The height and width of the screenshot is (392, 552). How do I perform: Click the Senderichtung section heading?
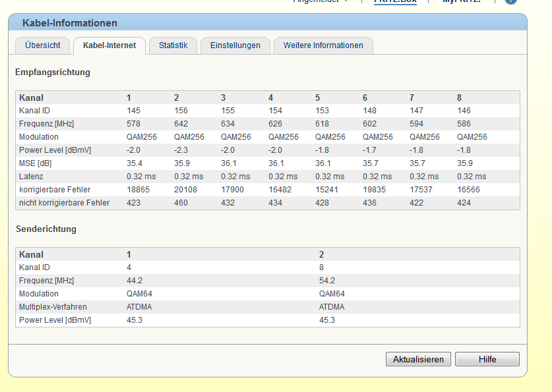click(46, 229)
